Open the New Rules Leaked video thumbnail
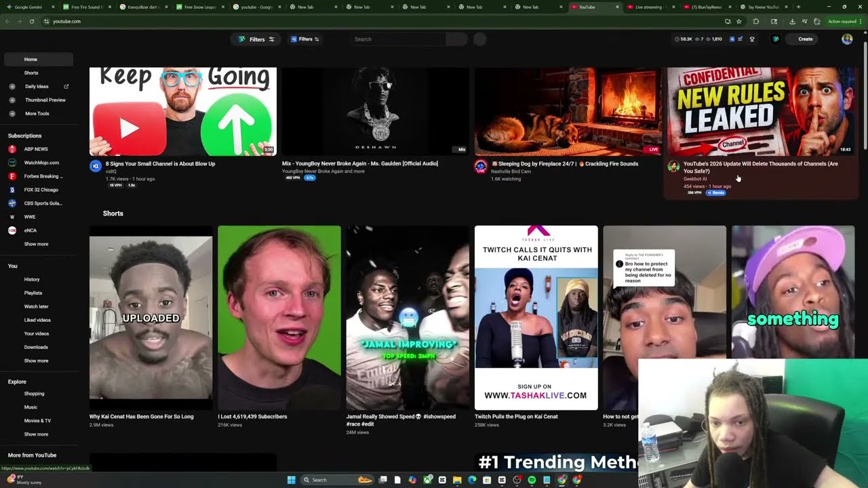 coord(761,112)
